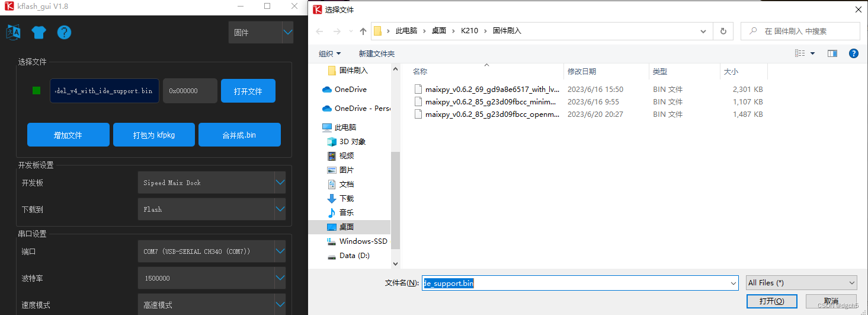Close the 选择文件 dialog

857,9
